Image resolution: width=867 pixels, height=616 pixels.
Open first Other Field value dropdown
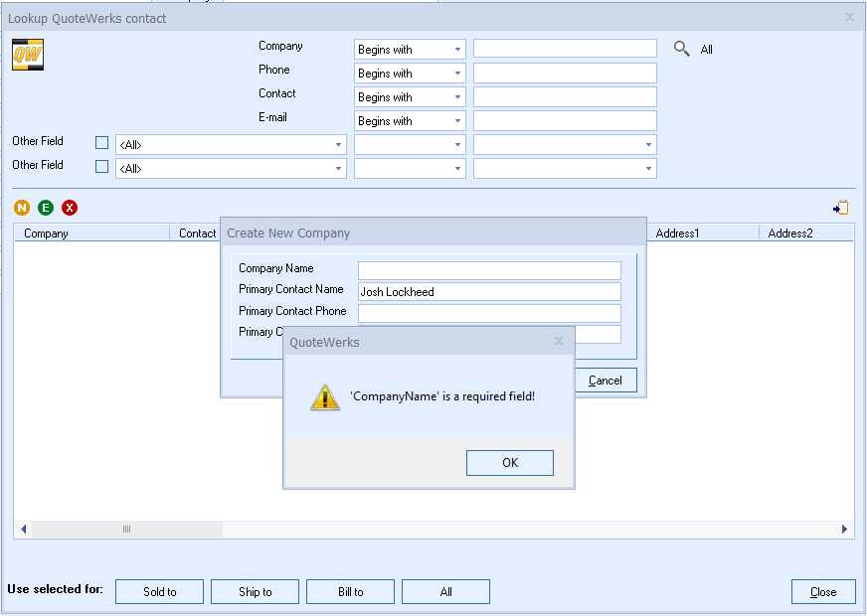(x=565, y=145)
